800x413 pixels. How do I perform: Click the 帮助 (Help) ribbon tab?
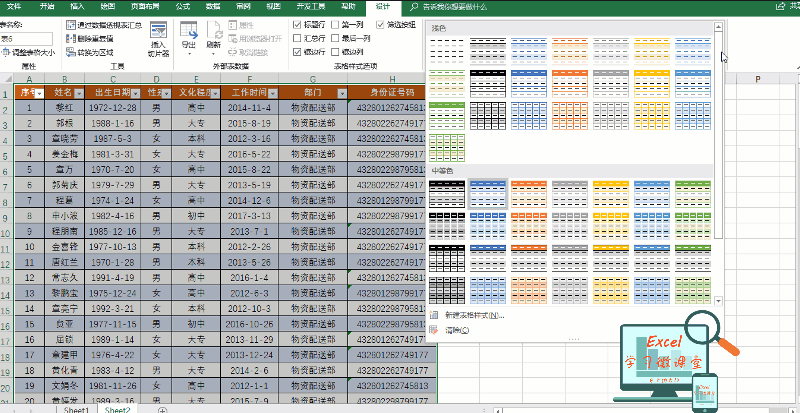click(x=348, y=7)
